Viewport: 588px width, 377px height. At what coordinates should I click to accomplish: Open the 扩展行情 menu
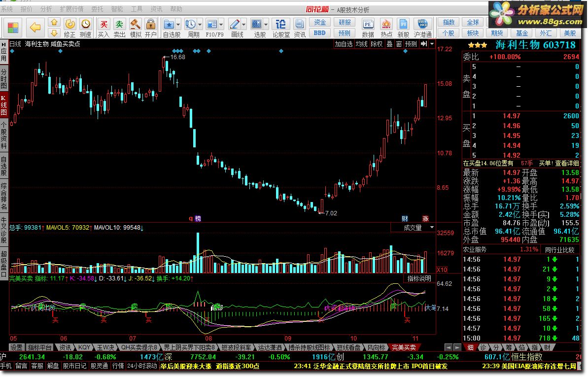pyautogui.click(x=71, y=9)
